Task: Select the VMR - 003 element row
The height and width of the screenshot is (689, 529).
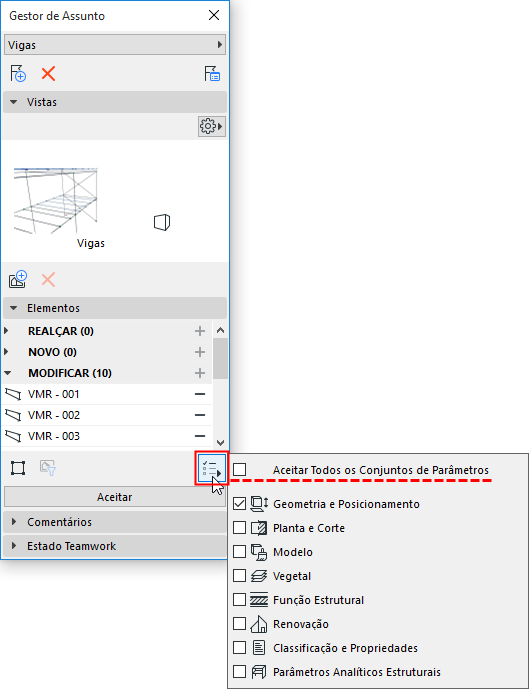Action: point(107,436)
